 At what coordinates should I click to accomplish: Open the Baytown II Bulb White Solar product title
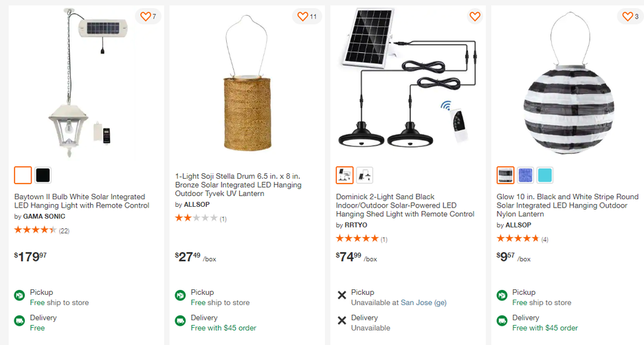pyautogui.click(x=82, y=201)
